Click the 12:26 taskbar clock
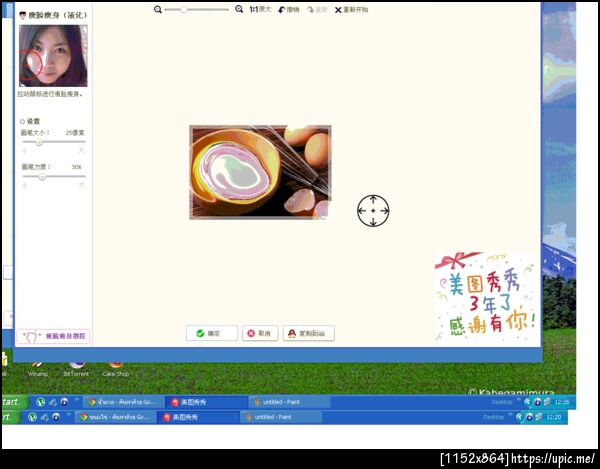 tap(562, 402)
